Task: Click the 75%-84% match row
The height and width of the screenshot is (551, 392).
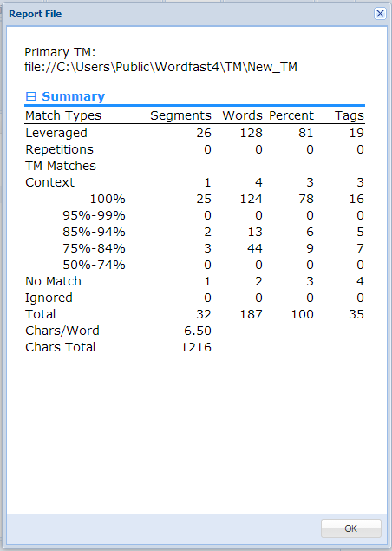Action: [x=194, y=248]
